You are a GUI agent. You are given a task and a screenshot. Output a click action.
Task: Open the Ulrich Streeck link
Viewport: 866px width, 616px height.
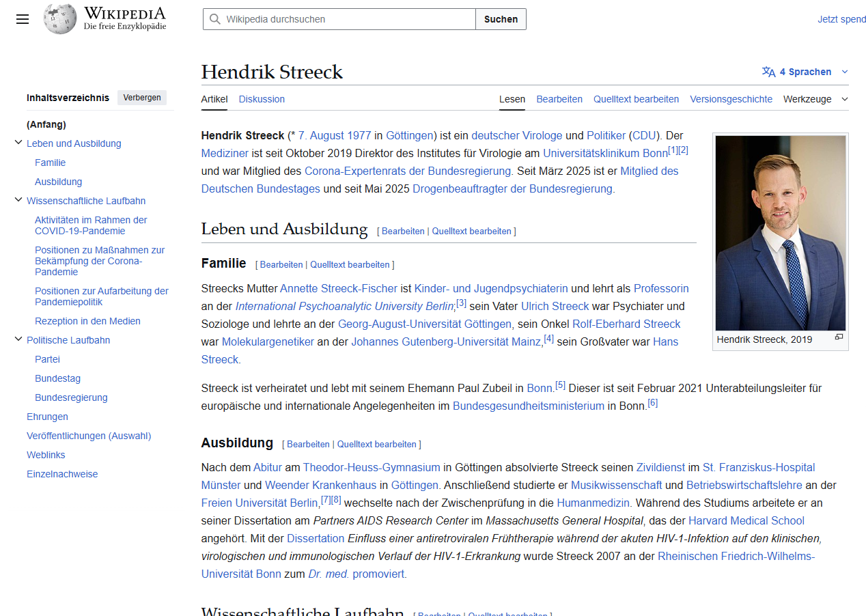point(555,306)
